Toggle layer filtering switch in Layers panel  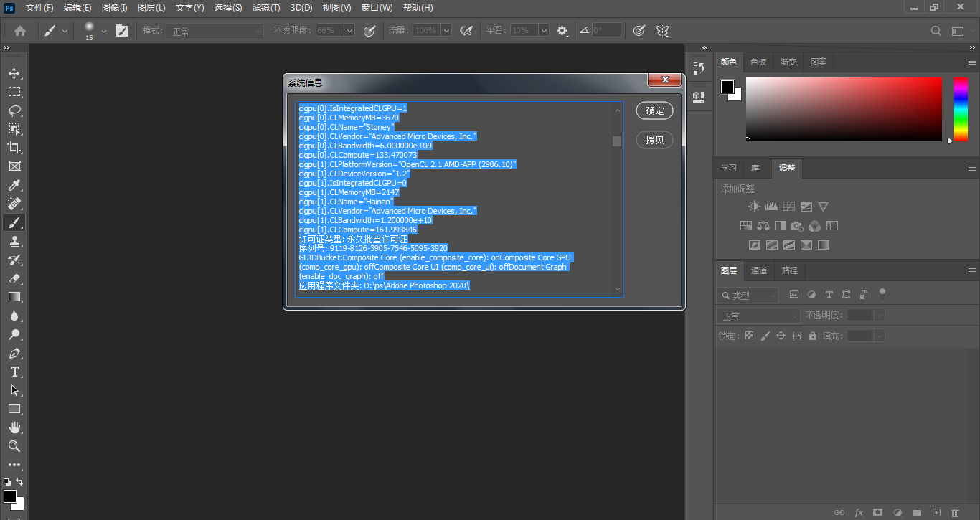(x=882, y=293)
